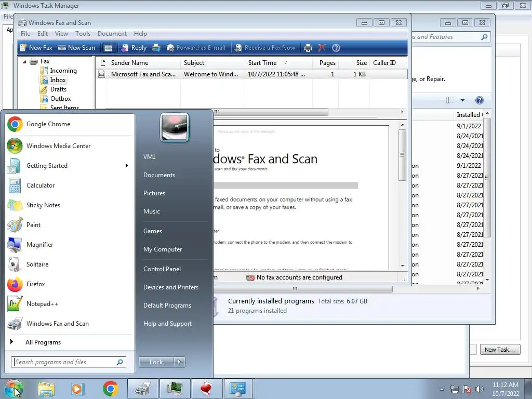Open Magnifier from Start menu

(x=69, y=244)
